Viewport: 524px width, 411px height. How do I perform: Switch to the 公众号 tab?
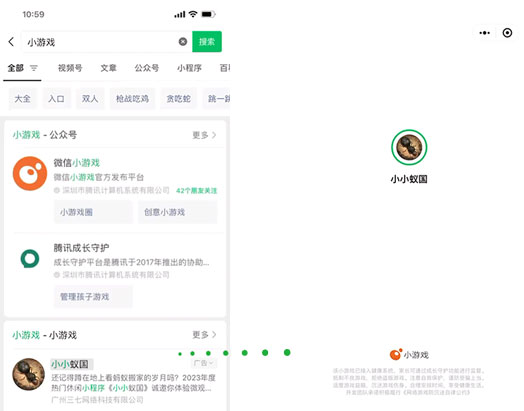click(x=147, y=68)
